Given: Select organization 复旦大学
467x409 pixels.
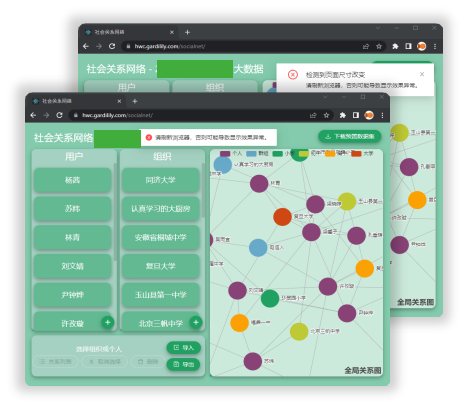Looking at the screenshot, I should tap(161, 266).
